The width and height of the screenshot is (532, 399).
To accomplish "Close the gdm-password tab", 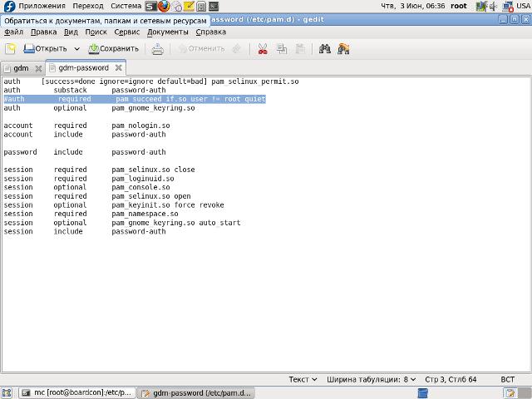I will (118, 68).
